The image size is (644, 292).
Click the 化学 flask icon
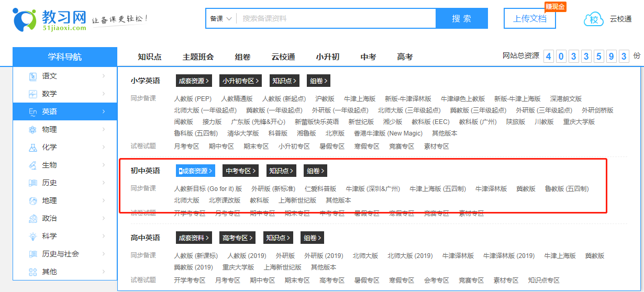click(32, 148)
